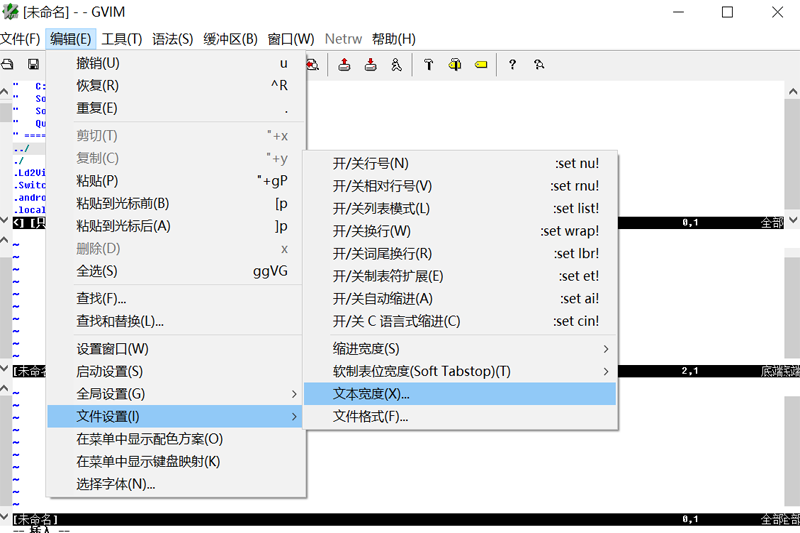
Task: Click the Save Session toolbar icon
Action: click(371, 64)
